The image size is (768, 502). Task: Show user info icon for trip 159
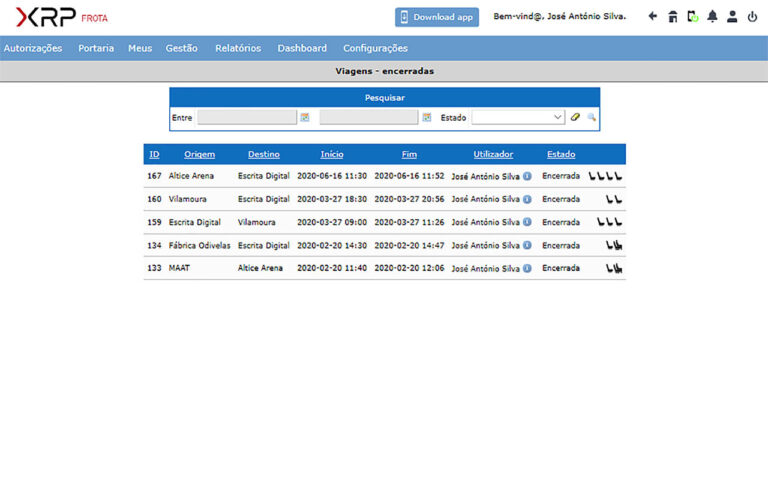coord(527,222)
